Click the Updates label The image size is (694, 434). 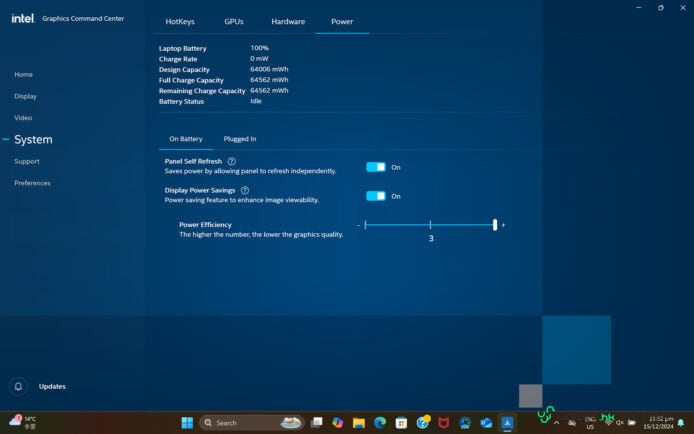coord(52,386)
